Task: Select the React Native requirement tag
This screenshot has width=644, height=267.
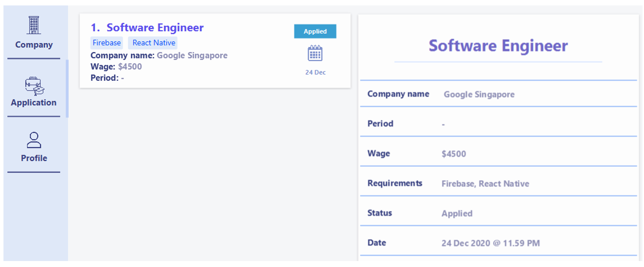Action: coord(153,43)
